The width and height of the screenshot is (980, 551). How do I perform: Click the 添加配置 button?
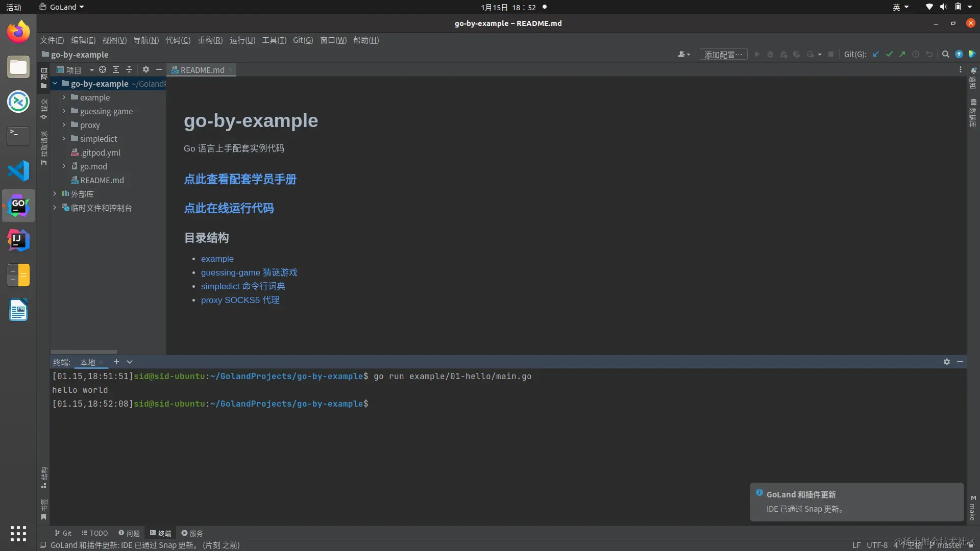[x=723, y=55]
